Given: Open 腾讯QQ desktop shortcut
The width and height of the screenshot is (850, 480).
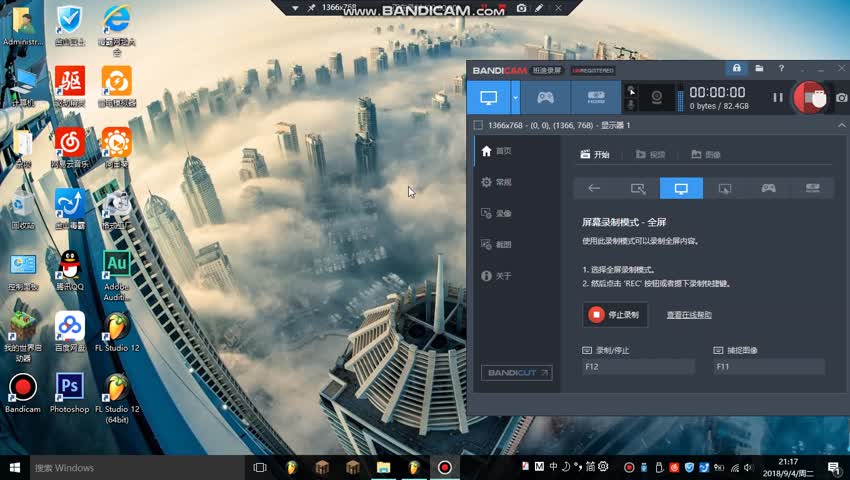Looking at the screenshot, I should pos(69,271).
